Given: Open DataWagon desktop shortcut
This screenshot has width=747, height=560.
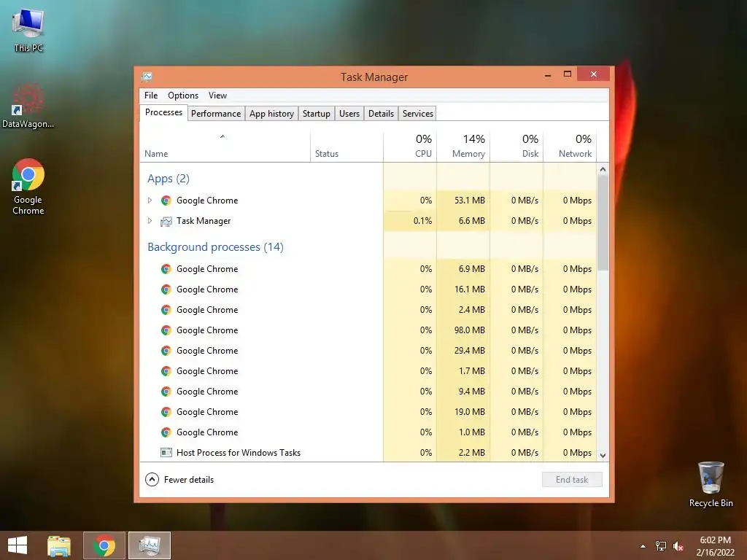Looking at the screenshot, I should point(28,106).
